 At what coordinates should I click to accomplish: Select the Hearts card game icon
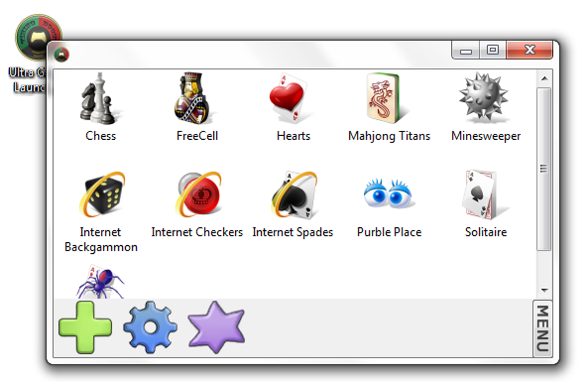(290, 98)
